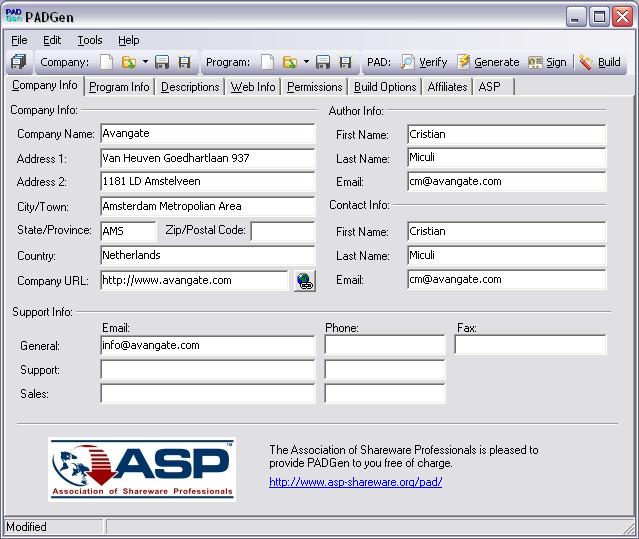The height and width of the screenshot is (539, 639).
Task: Focus the Zip/Postal Code field
Action: [x=283, y=231]
